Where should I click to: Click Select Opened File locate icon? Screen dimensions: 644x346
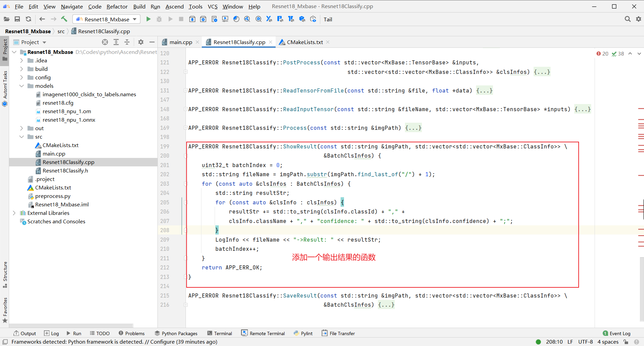[x=105, y=42]
